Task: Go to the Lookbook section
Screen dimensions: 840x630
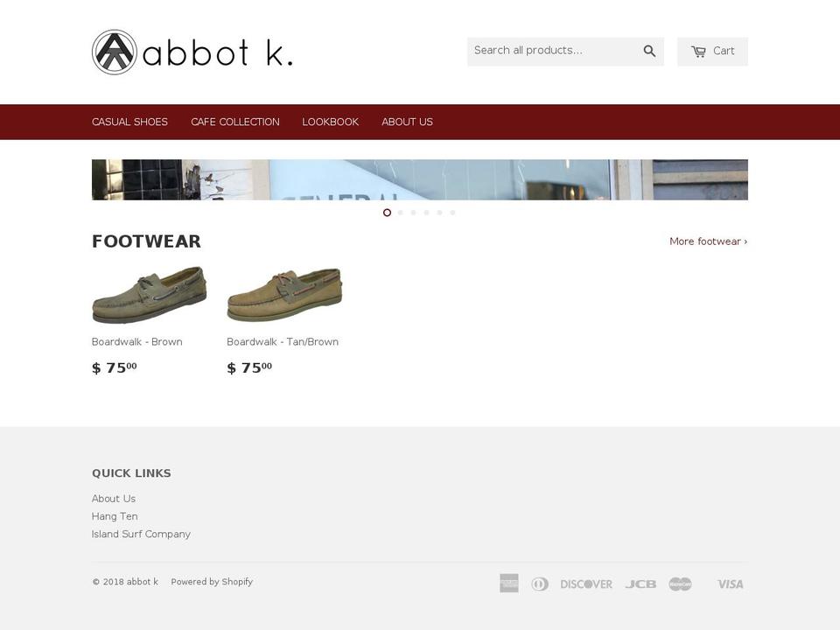Action: [x=330, y=122]
